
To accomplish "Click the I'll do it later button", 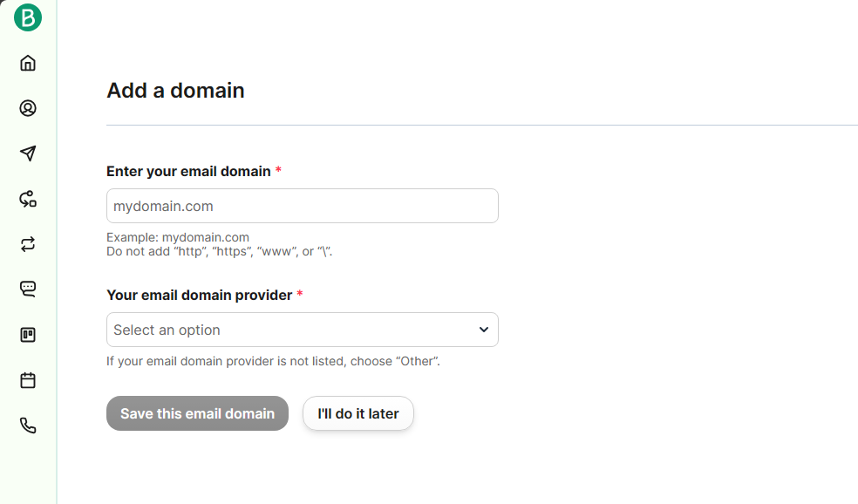I will click(x=357, y=413).
